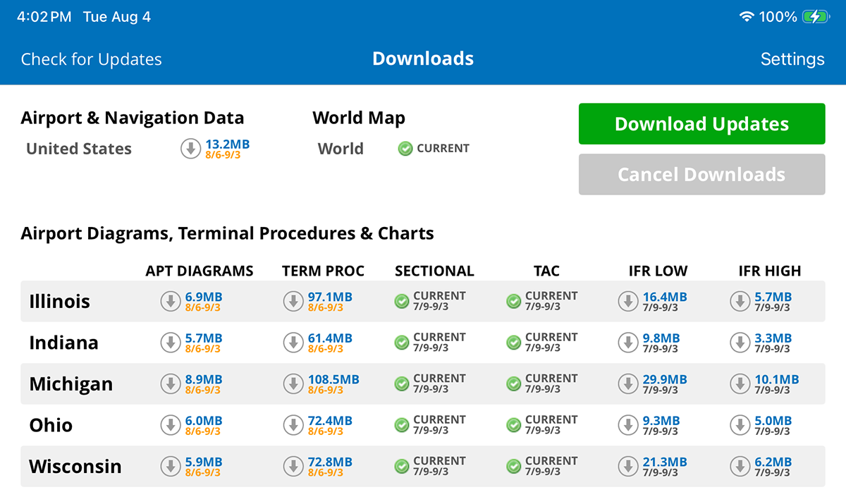Download Indiana IFR High arrow icon
Viewport: 846px width, 504px height.
(740, 343)
